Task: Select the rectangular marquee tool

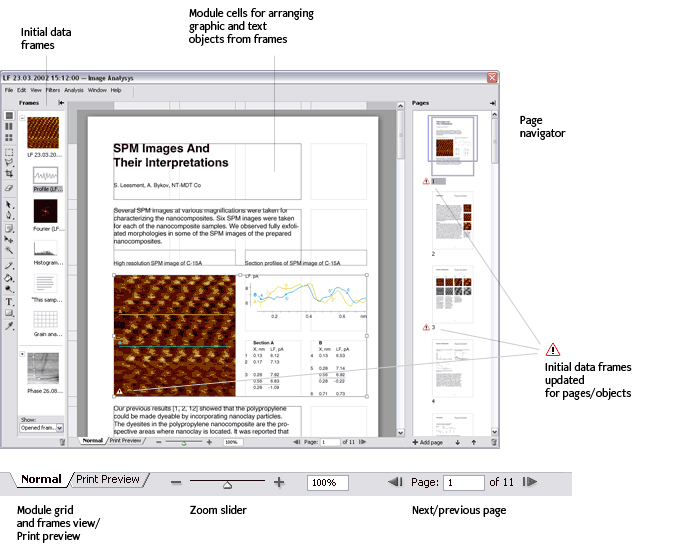Action: 9,151
